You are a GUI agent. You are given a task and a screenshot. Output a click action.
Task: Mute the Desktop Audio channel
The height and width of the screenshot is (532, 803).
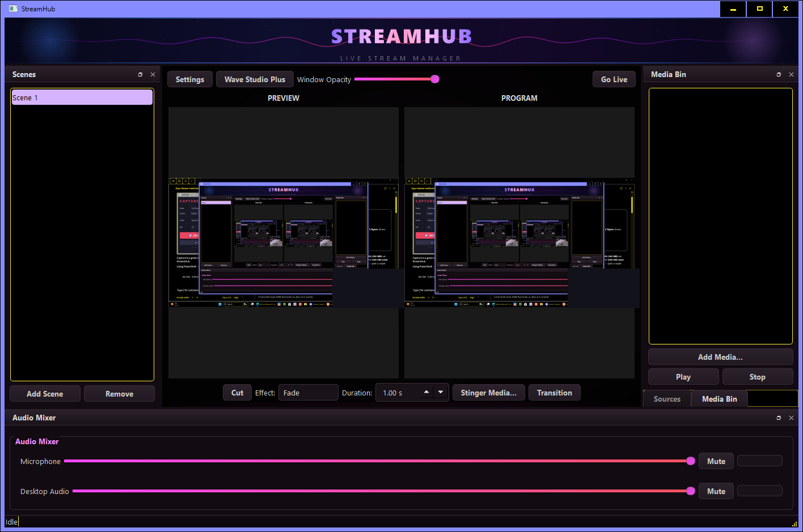(x=716, y=491)
